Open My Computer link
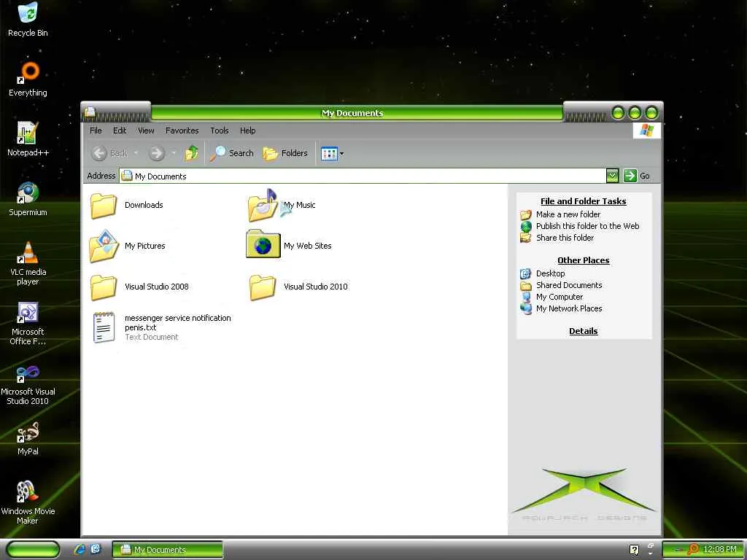 551,297
